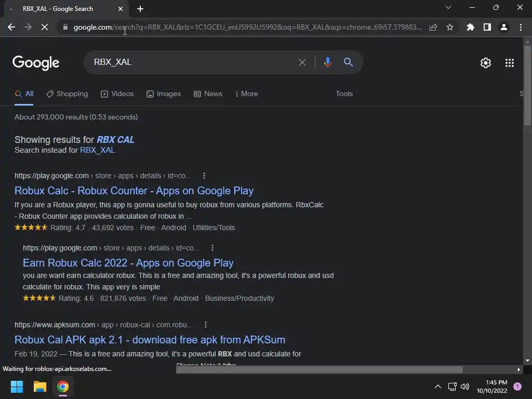Screen dimensions: 532x399
Task: Open Earn Robux Calc 2022 result
Action: coord(128,263)
